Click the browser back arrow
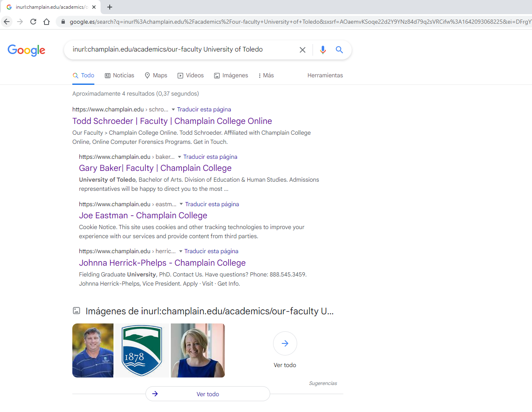Image resolution: width=532 pixels, height=412 pixels. [x=7, y=22]
